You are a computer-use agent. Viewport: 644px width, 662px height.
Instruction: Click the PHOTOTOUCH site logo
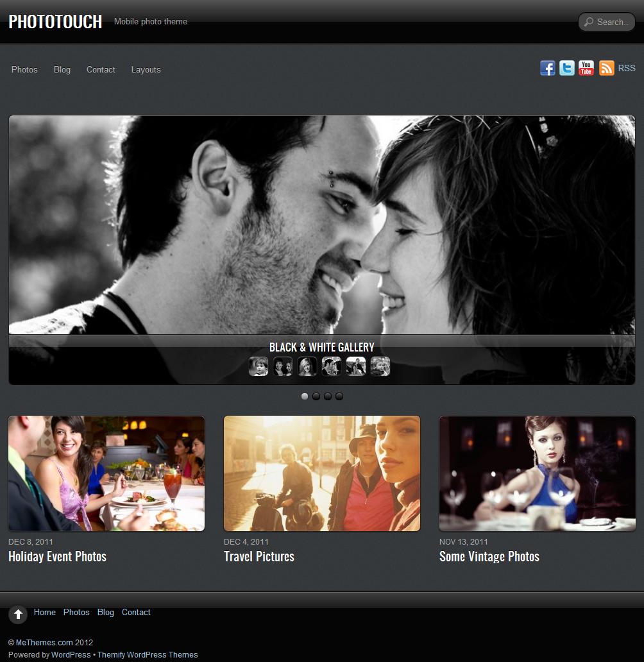55,22
